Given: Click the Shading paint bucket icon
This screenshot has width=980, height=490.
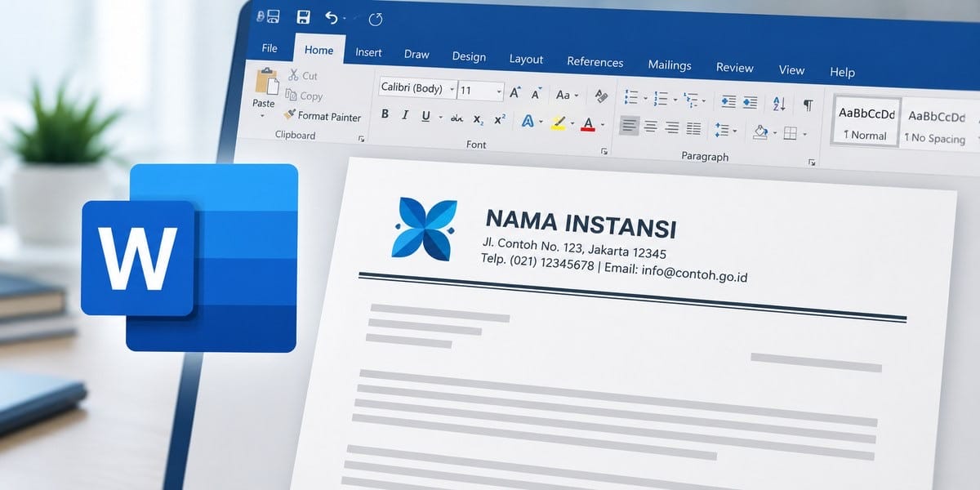Looking at the screenshot, I should tap(760, 131).
